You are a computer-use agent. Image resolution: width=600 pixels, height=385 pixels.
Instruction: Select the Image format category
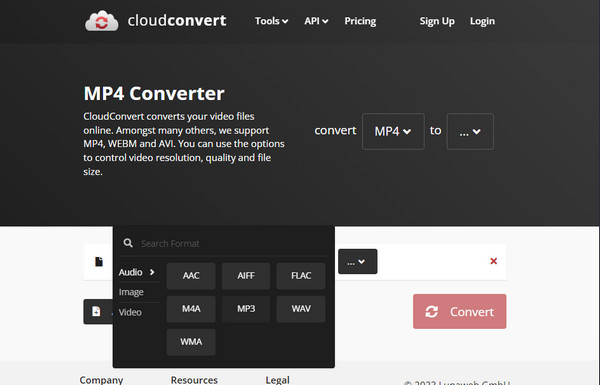131,292
